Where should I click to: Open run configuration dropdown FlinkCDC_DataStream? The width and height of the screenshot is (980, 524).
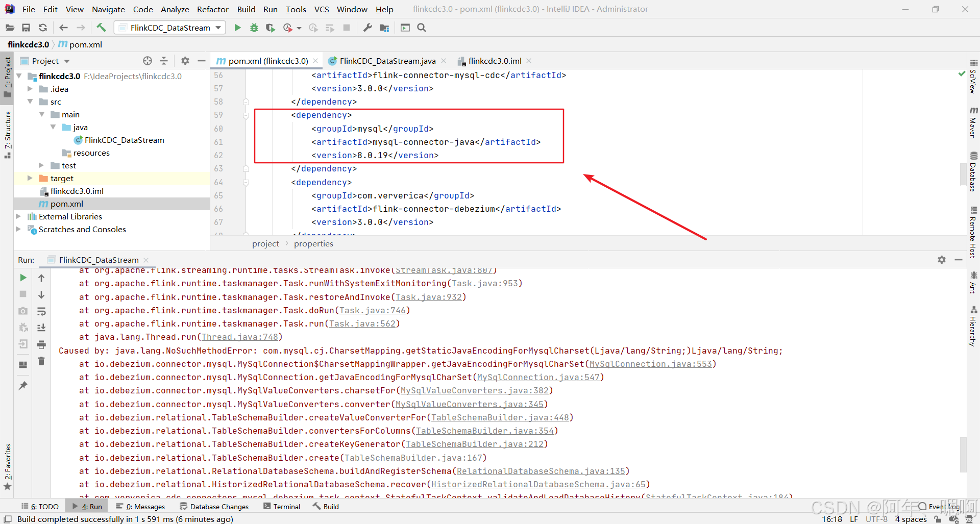click(170, 28)
